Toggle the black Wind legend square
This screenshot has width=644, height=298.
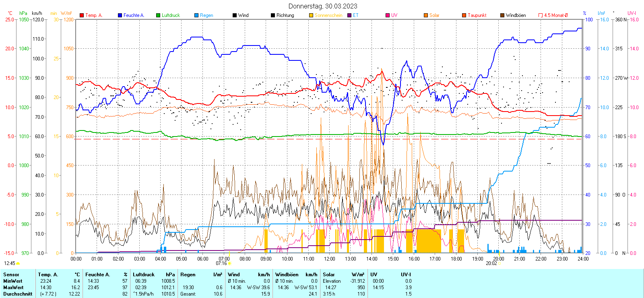(235, 15)
